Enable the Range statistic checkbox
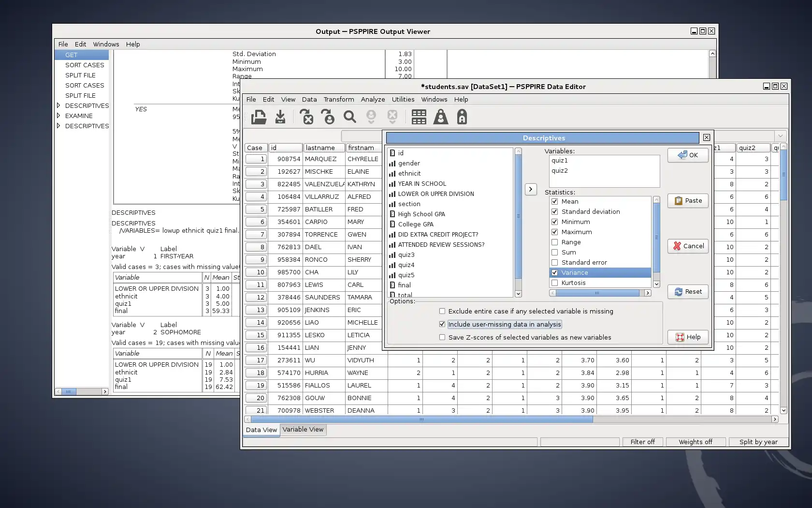Screen dimensions: 812x508 click(x=555, y=242)
